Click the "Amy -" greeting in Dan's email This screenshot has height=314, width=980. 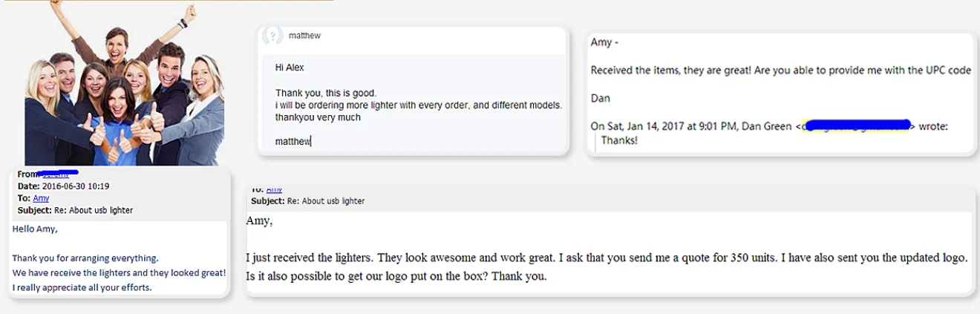pos(601,42)
